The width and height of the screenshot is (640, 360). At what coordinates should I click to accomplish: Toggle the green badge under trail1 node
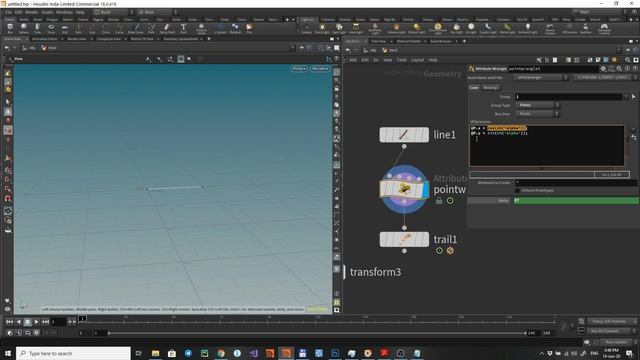point(439,251)
